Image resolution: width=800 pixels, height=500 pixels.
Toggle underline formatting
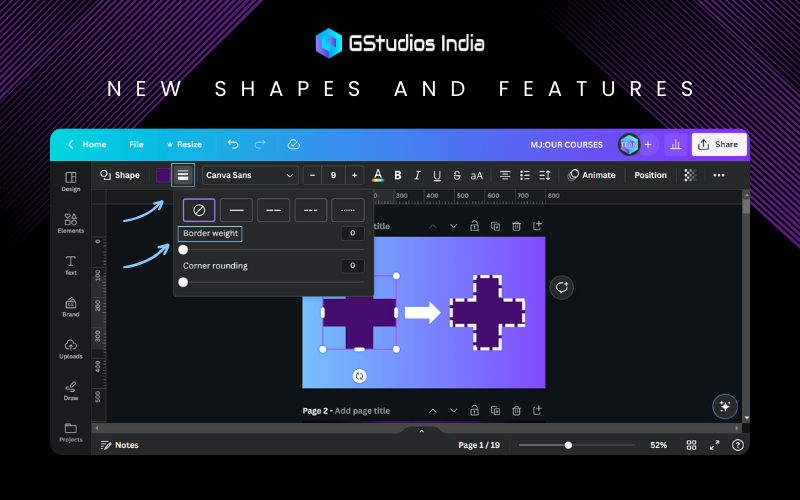coord(437,175)
